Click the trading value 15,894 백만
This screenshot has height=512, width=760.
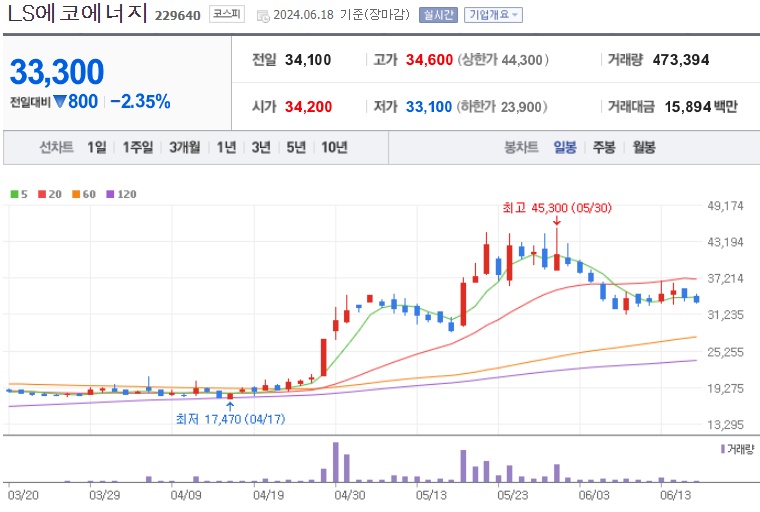click(701, 106)
